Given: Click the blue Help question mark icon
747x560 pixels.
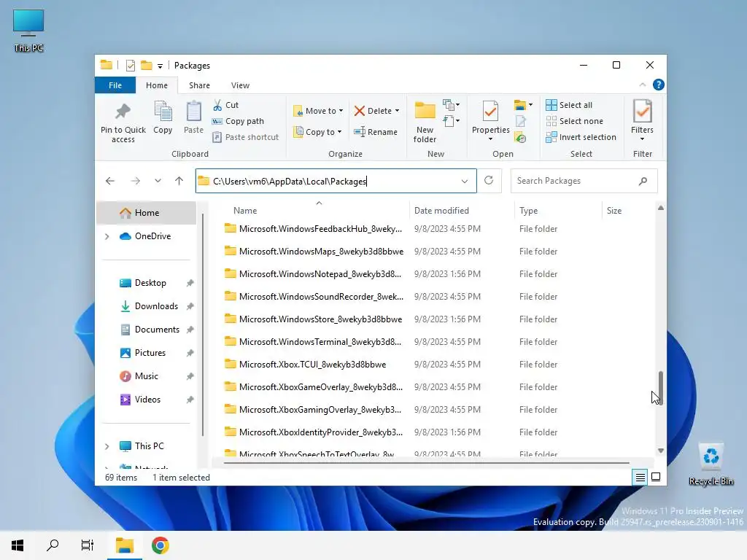Looking at the screenshot, I should pyautogui.click(x=659, y=85).
